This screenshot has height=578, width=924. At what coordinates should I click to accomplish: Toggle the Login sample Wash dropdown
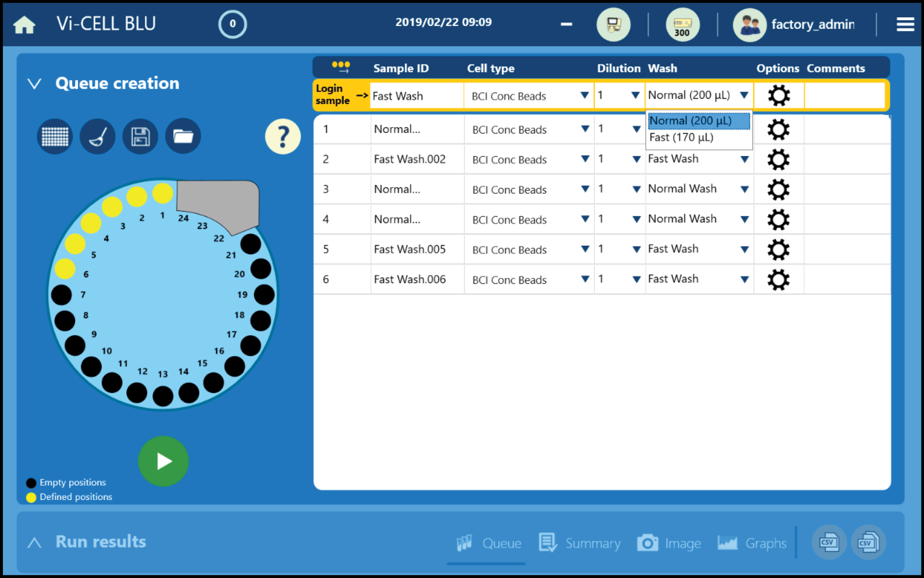coord(699,96)
